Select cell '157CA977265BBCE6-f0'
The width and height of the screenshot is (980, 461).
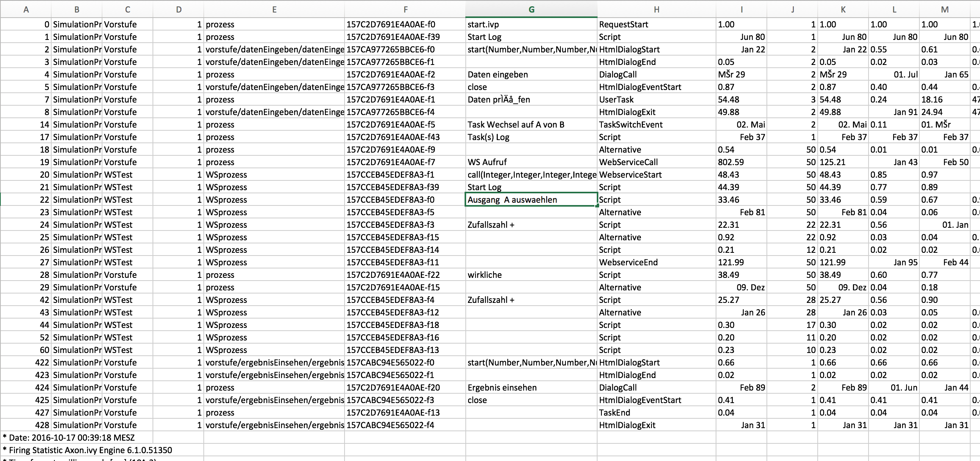pos(405,49)
